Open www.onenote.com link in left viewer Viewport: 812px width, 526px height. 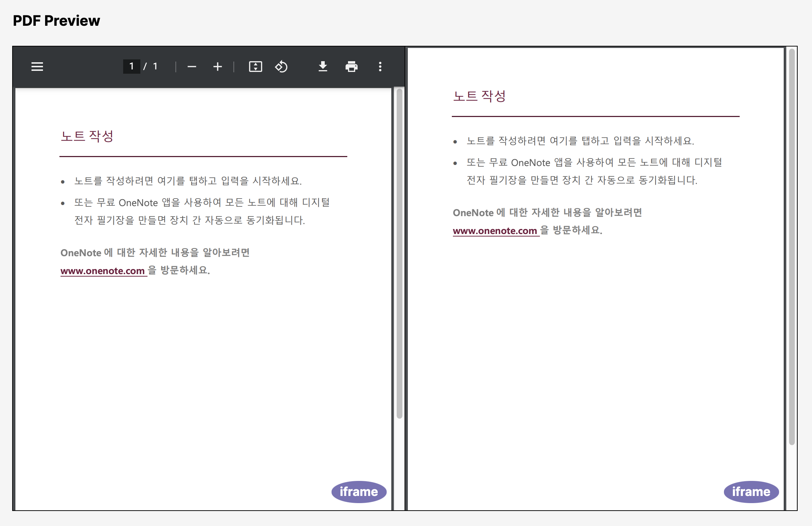102,271
